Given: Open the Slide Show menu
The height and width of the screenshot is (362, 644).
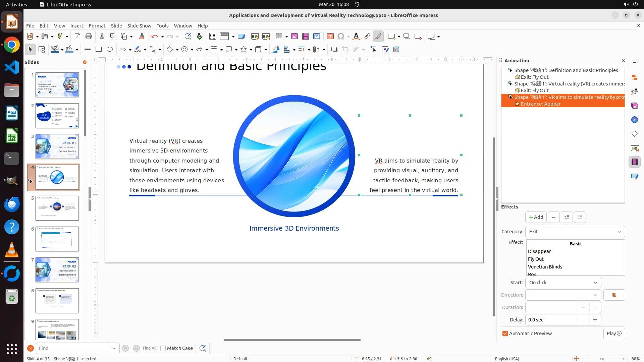Looking at the screenshot, I should [x=139, y=26].
